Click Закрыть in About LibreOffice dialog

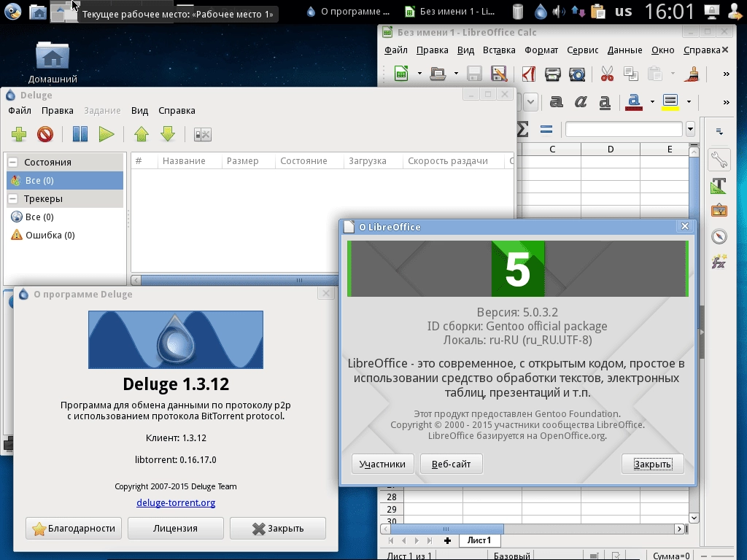pos(653,464)
